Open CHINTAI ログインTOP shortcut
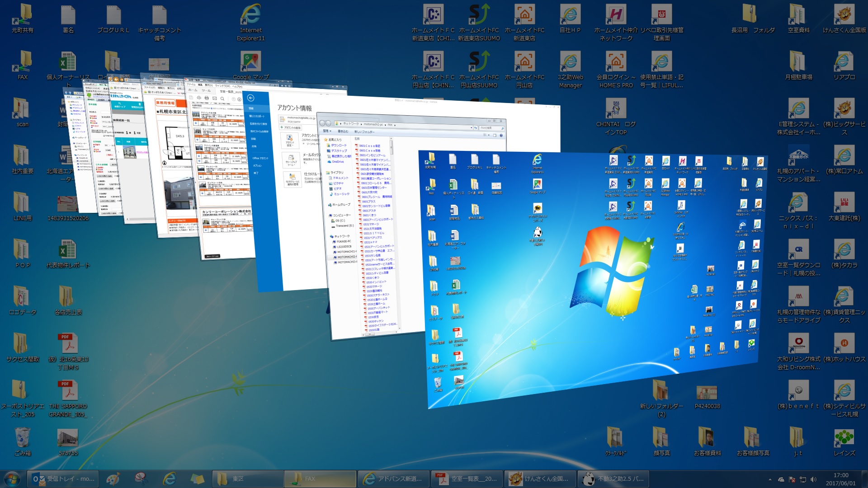Screen dimensions: 868x488 pos(616,117)
